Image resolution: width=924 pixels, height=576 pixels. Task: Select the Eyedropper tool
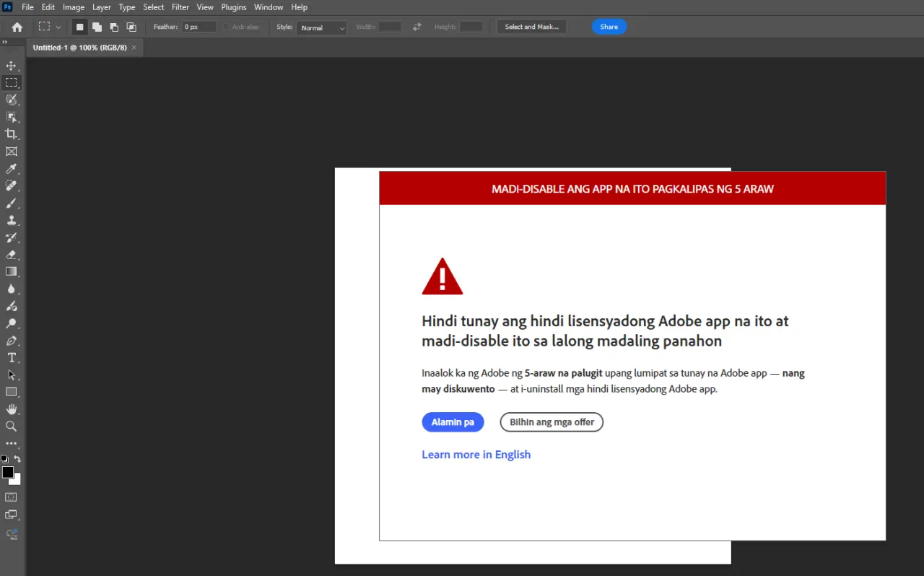pyautogui.click(x=12, y=169)
